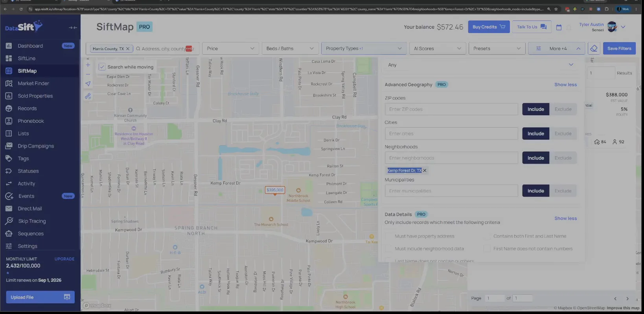Click the calendar icon in the header

559,27
